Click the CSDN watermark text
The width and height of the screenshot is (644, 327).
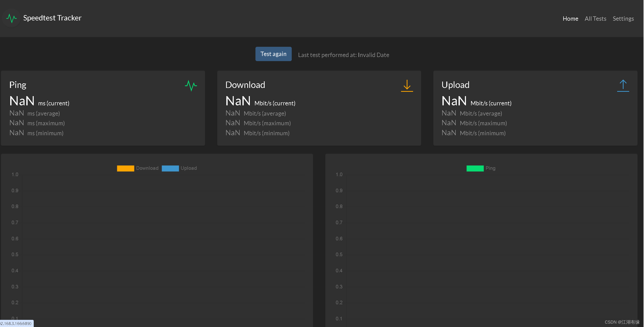point(622,322)
